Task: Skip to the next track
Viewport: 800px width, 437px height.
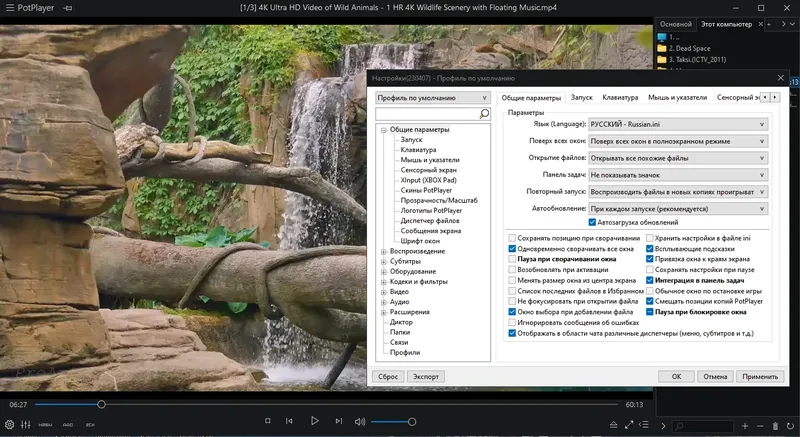Action: pyautogui.click(x=338, y=422)
